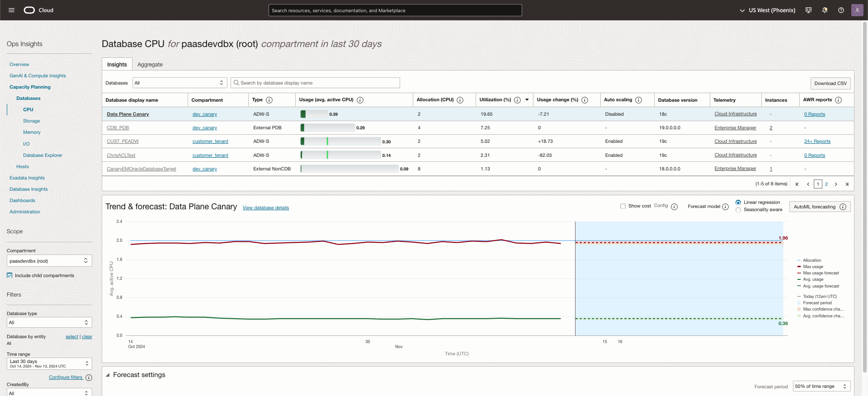Viewport: 868px width, 396px height.
Task: Go to the last page of table
Action: click(847, 184)
